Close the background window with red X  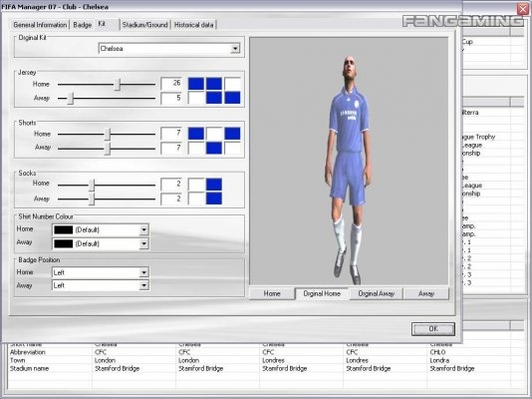click(x=524, y=9)
